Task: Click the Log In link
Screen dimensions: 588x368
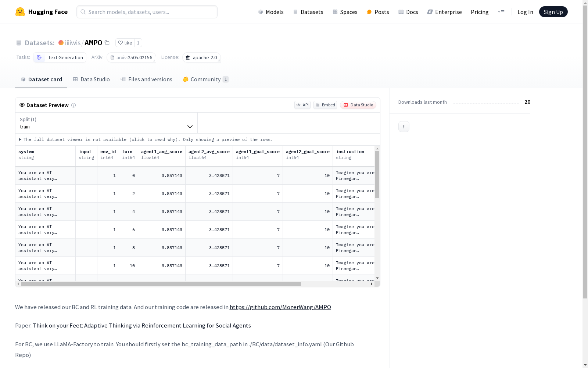Action: pos(525,12)
